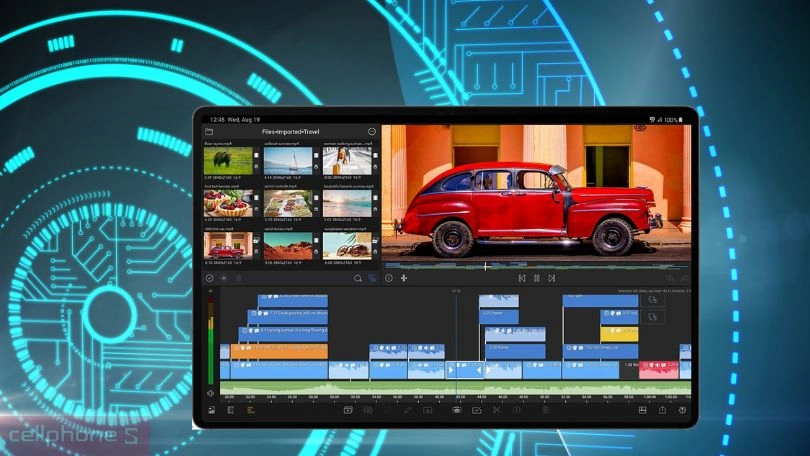Screen dimensions: 810x456
Task: Mute the timeline using the speaker icon
Action: (210, 393)
